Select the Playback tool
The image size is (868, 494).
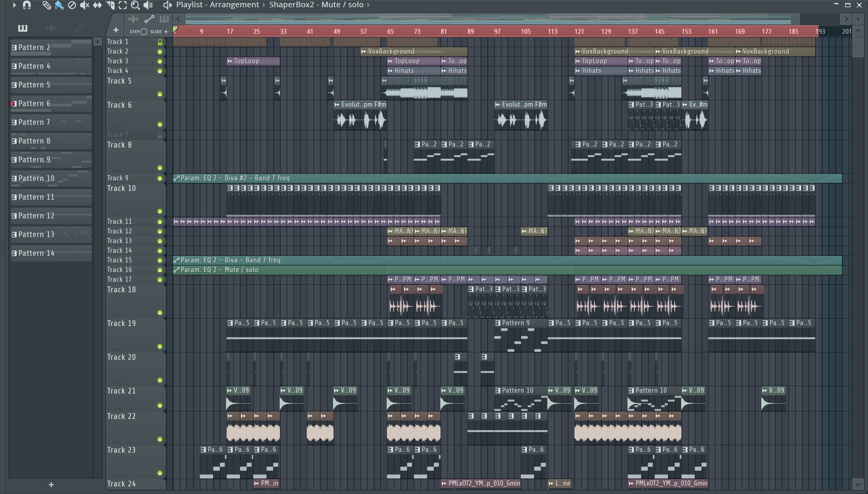click(x=148, y=5)
